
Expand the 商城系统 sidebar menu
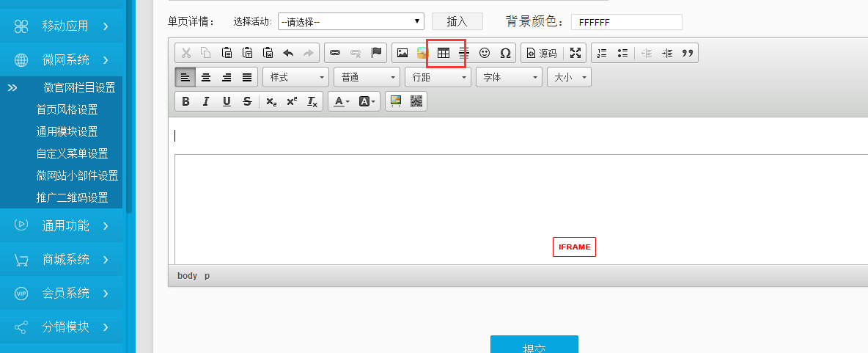pyautogui.click(x=66, y=259)
